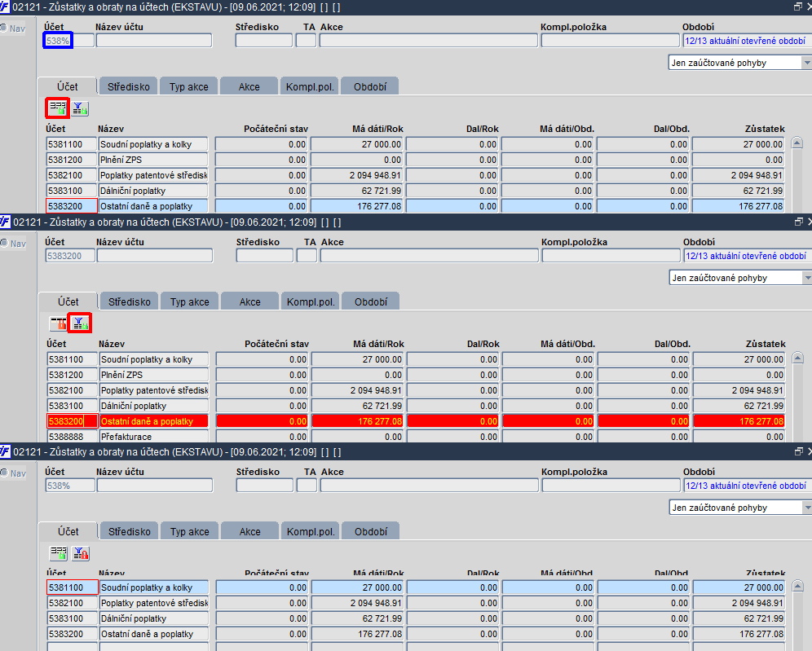Click 'Soudní poplatky a kolky' in top window
This screenshot has width=812, height=651.
tap(153, 144)
